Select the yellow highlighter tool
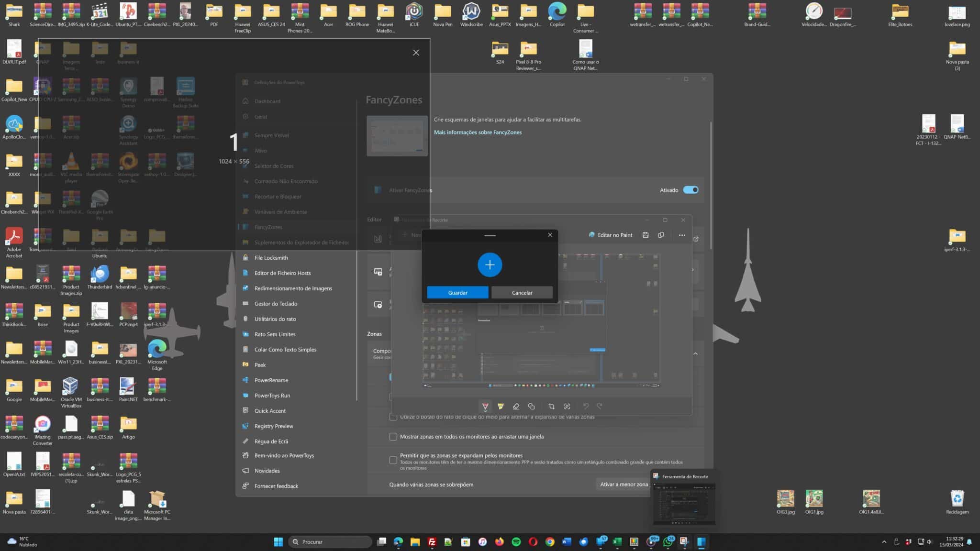Screen dimensions: 980x551 [x=501, y=406]
